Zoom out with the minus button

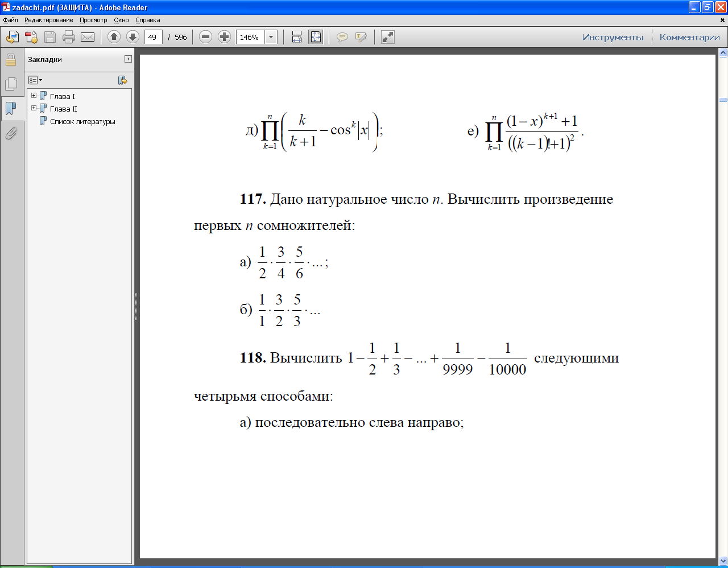point(206,37)
